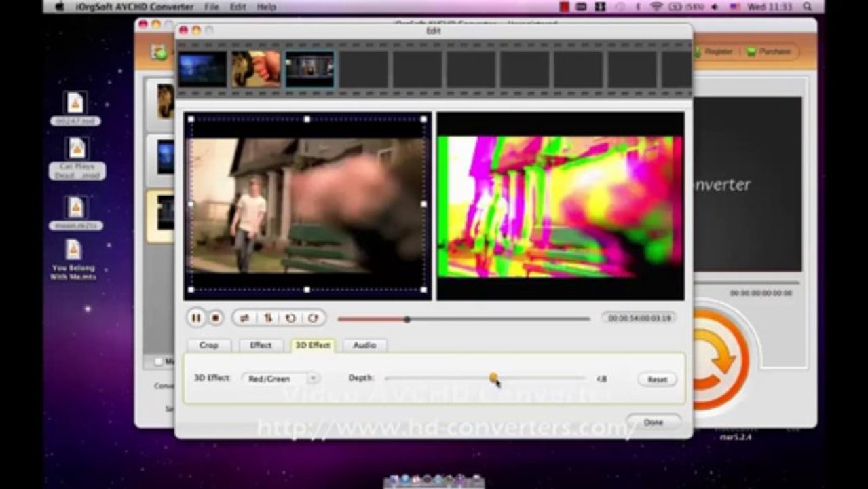This screenshot has height=489, width=868.
Task: Switch to the Effect tab
Action: (x=261, y=345)
